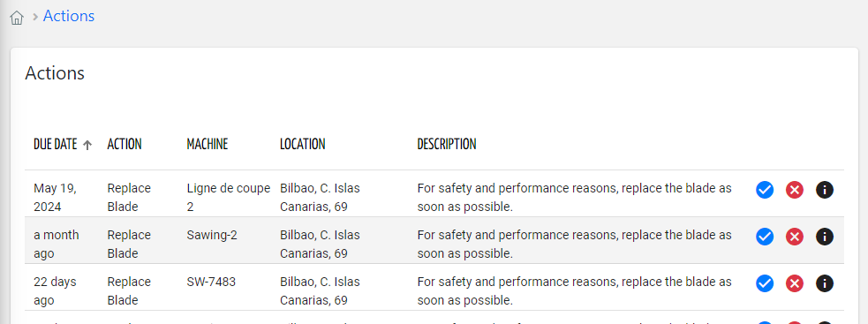Select the SW-7483 machine row
The width and height of the screenshot is (868, 324).
(434, 288)
